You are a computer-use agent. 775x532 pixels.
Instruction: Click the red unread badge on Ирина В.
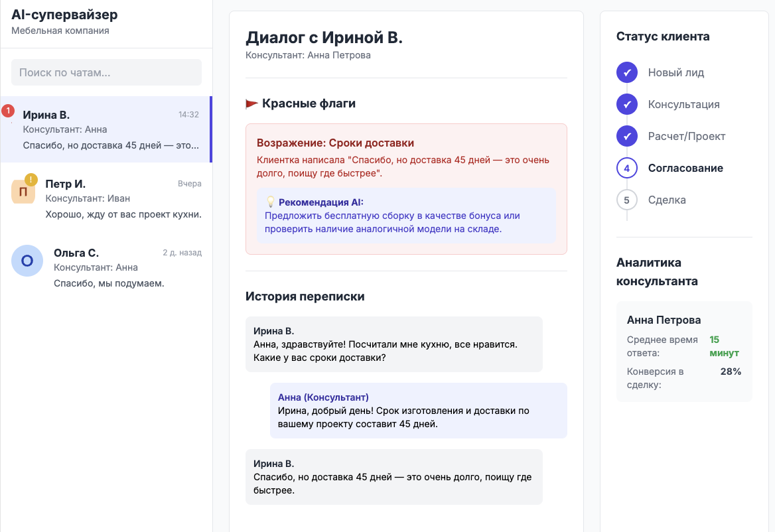point(8,111)
